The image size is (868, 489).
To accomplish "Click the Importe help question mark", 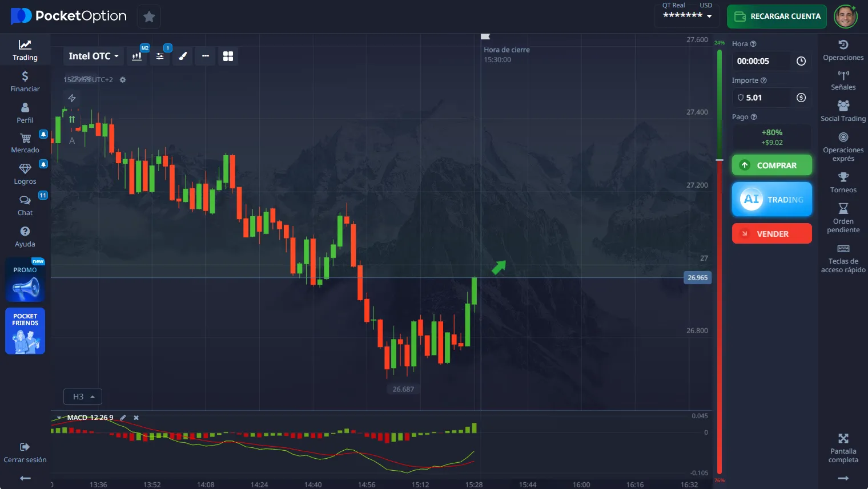I will click(763, 80).
